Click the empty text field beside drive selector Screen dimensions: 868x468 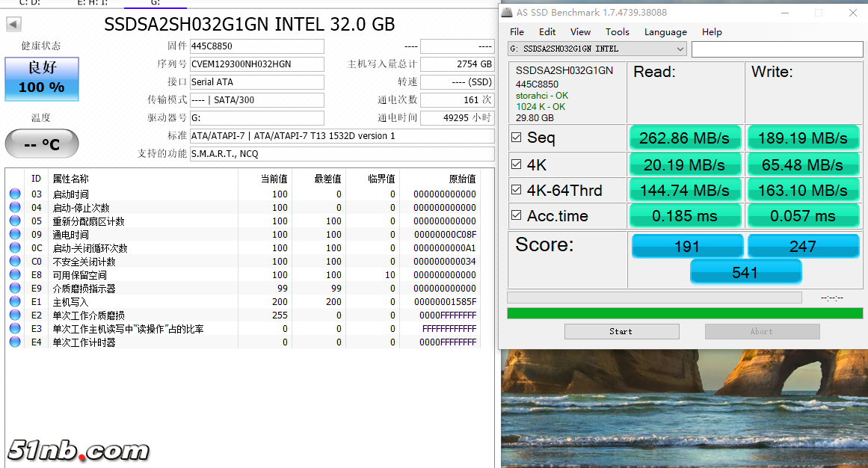[x=775, y=49]
